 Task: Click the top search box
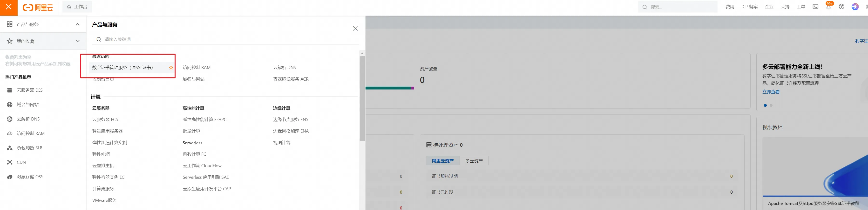coord(678,7)
